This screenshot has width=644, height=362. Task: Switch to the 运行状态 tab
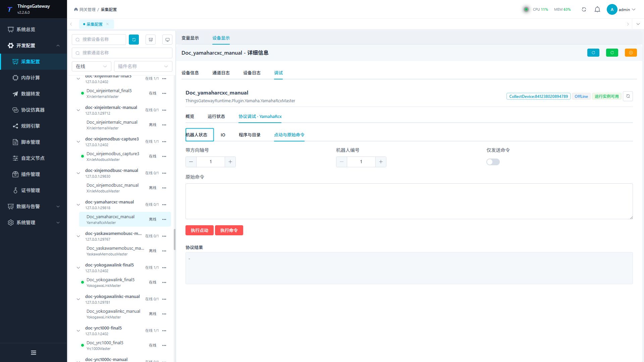click(x=216, y=116)
